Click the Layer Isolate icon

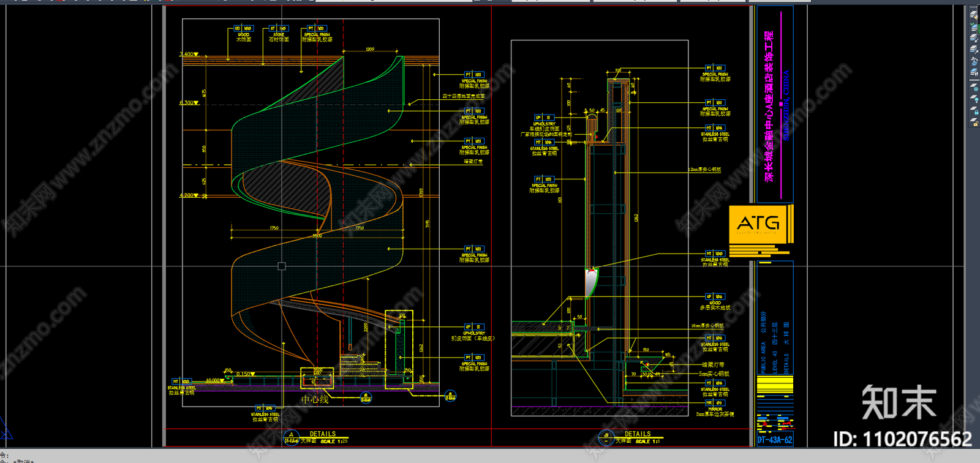pos(974,39)
